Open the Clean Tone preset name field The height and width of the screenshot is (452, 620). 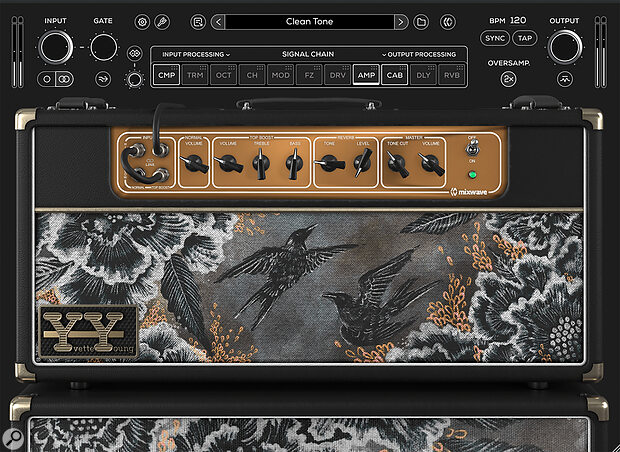310,22
